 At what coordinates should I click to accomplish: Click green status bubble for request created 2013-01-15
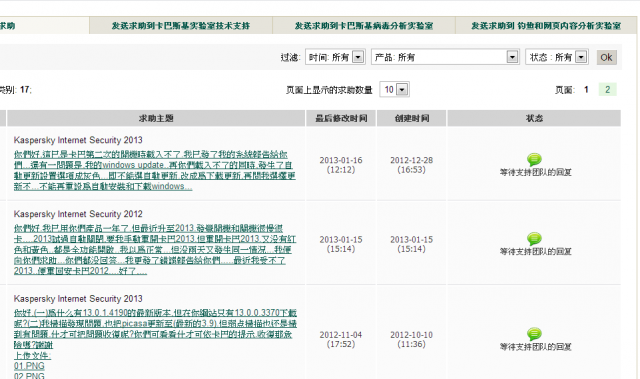(x=534, y=238)
